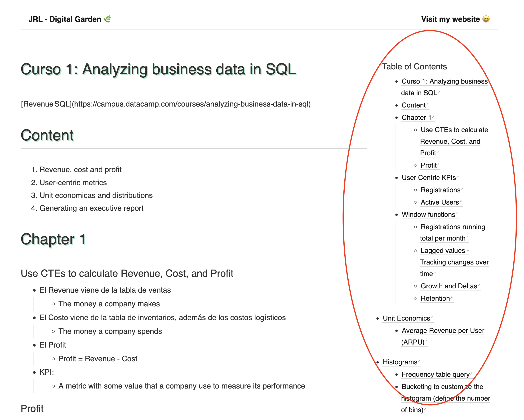Go to Lagged values tracking changes link
This screenshot has height=420, width=524.
click(444, 251)
